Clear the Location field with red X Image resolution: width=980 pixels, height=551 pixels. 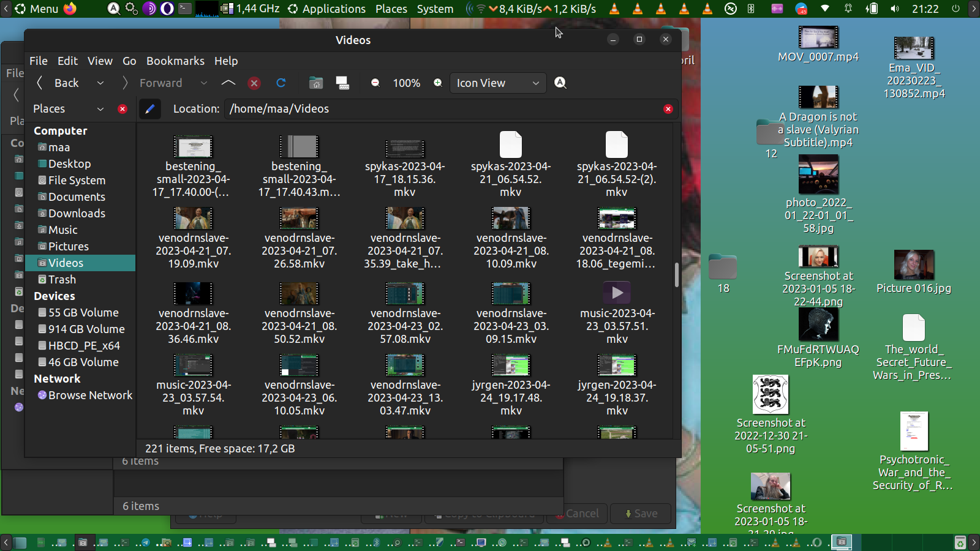668,109
